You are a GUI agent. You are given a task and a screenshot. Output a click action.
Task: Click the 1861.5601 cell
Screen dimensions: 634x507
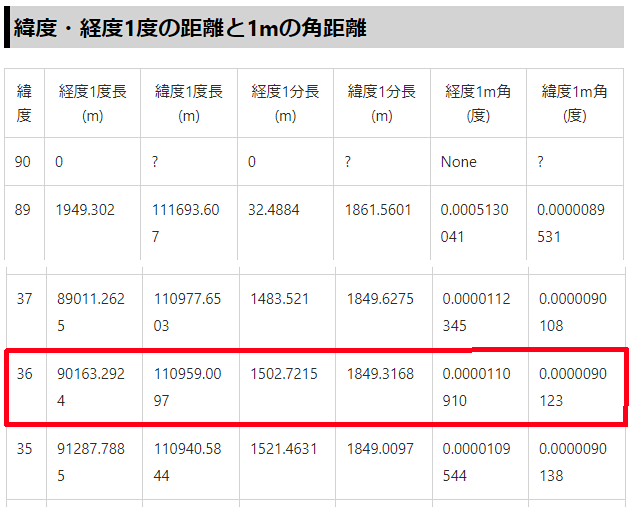click(x=378, y=210)
